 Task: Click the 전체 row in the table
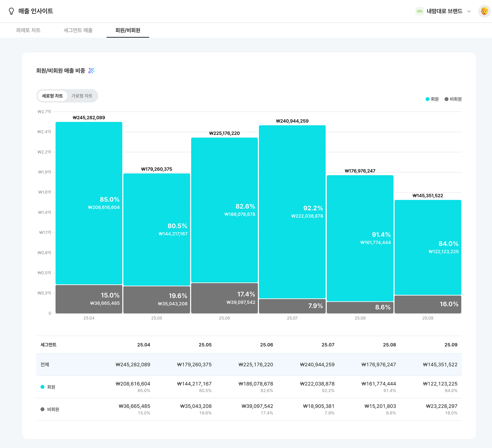click(45, 364)
